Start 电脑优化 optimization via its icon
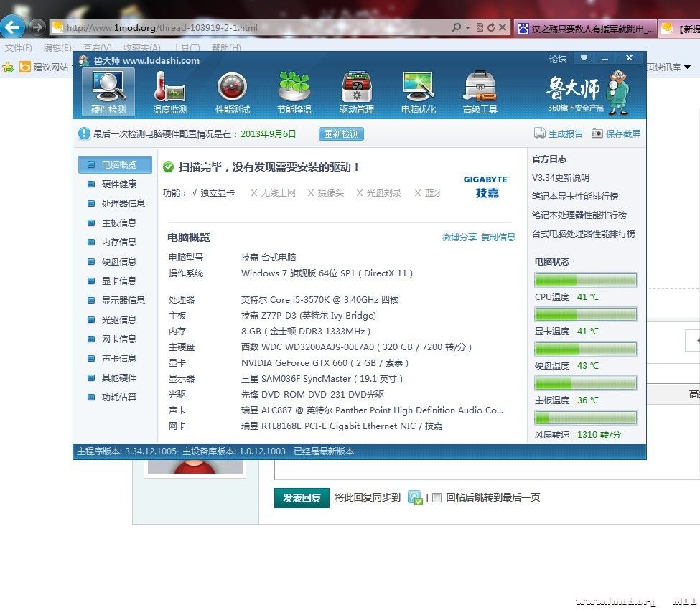The height and width of the screenshot is (610, 700). [419, 90]
